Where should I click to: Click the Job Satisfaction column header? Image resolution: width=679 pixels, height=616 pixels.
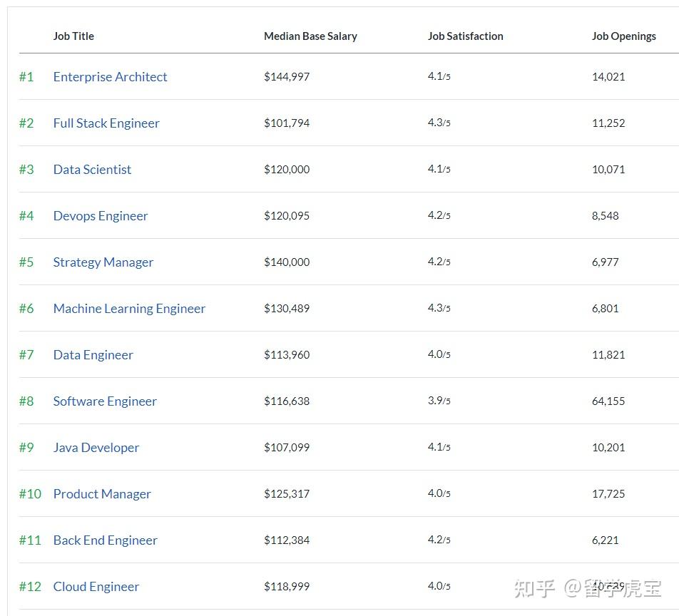[x=465, y=36]
